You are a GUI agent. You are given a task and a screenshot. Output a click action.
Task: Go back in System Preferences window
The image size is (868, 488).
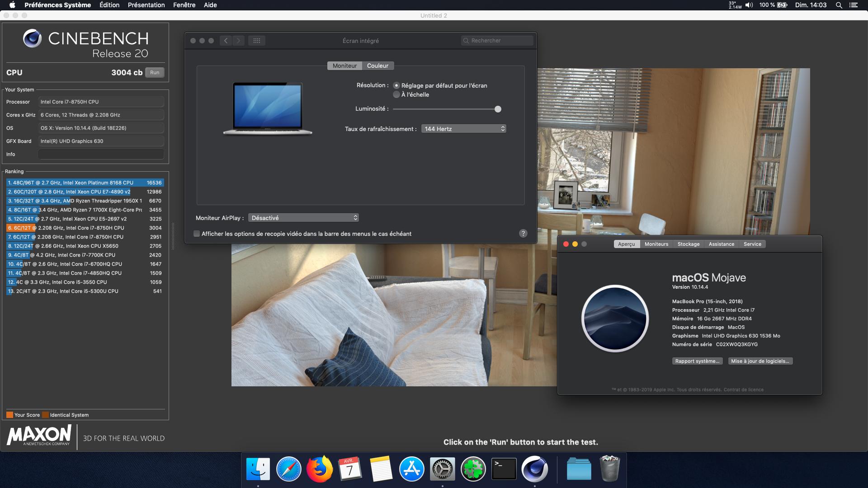[x=226, y=41]
